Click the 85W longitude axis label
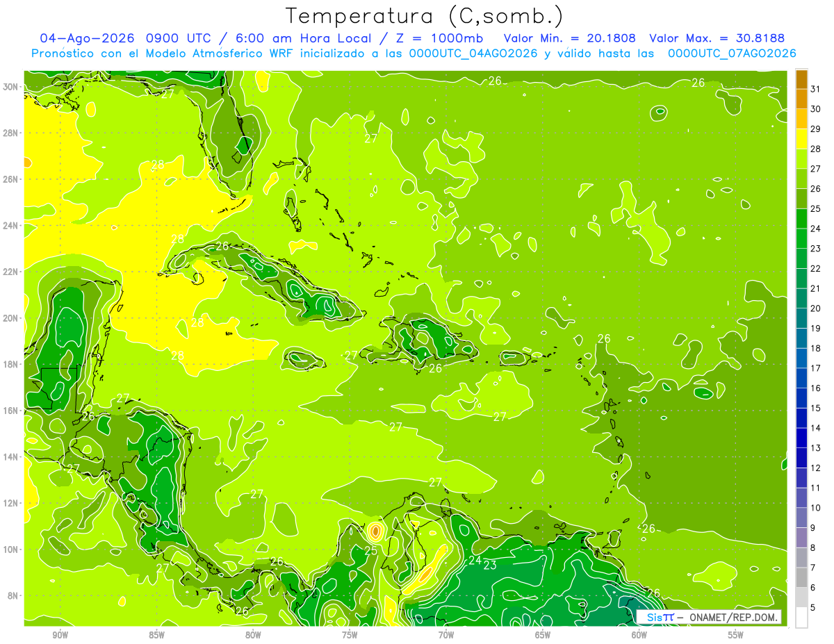This screenshot has width=834, height=644. click(x=157, y=635)
